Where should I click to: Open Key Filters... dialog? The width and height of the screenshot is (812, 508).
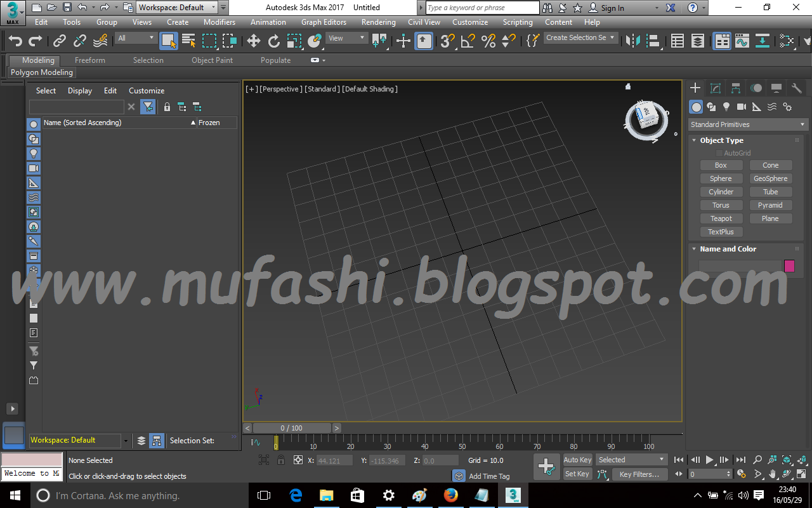tap(639, 474)
